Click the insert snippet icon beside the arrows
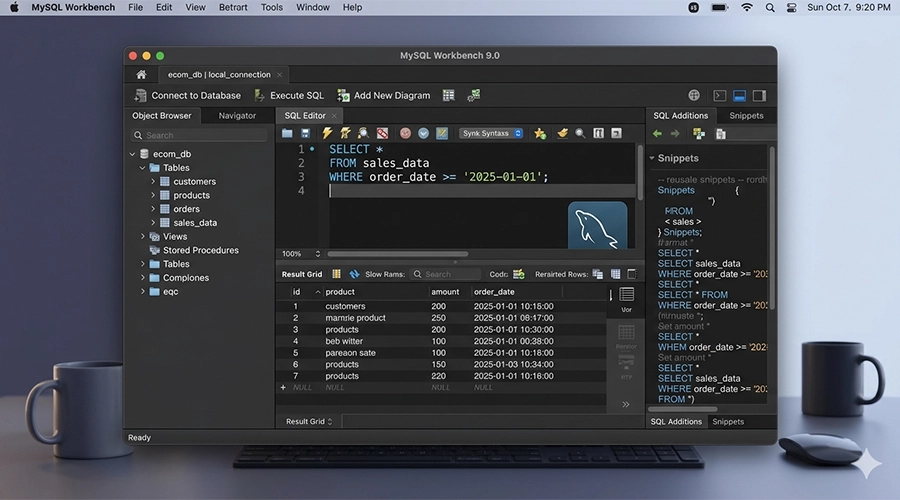 pyautogui.click(x=699, y=134)
